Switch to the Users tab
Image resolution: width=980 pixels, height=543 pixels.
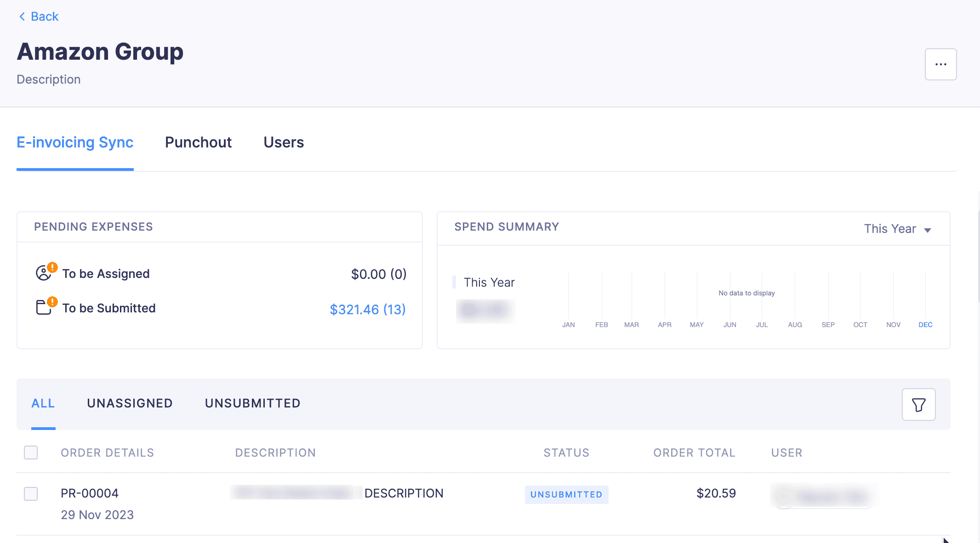click(x=283, y=142)
